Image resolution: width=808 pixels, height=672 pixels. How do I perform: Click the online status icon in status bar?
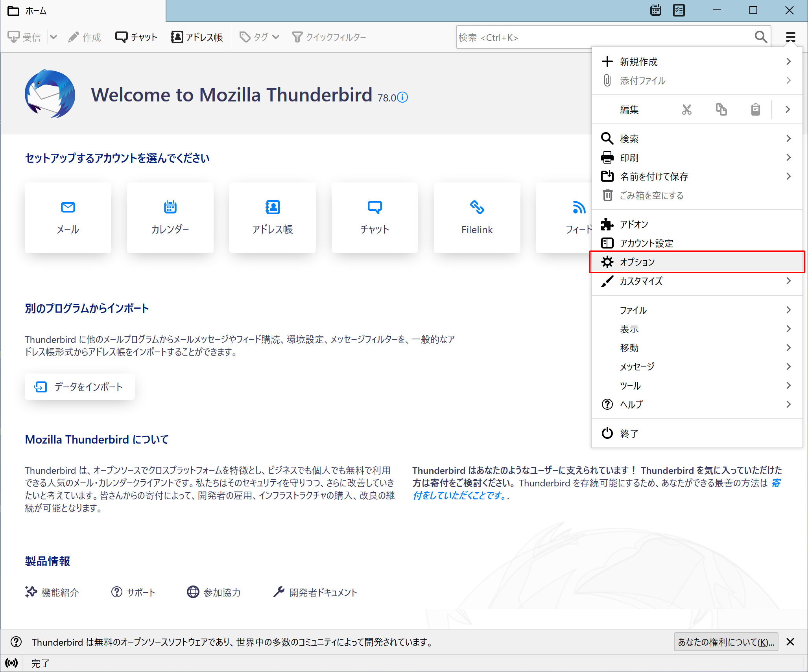[x=11, y=663]
